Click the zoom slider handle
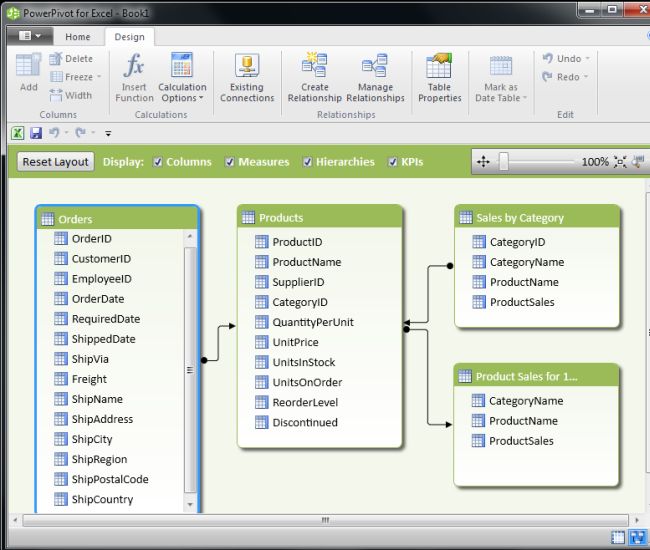The height and width of the screenshot is (550, 650). pos(504,162)
